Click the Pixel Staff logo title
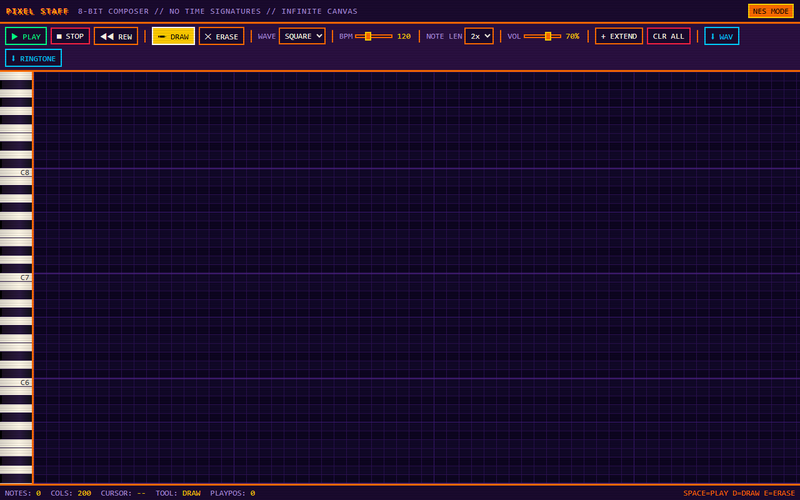Viewport: 800px width, 500px height. point(37,11)
